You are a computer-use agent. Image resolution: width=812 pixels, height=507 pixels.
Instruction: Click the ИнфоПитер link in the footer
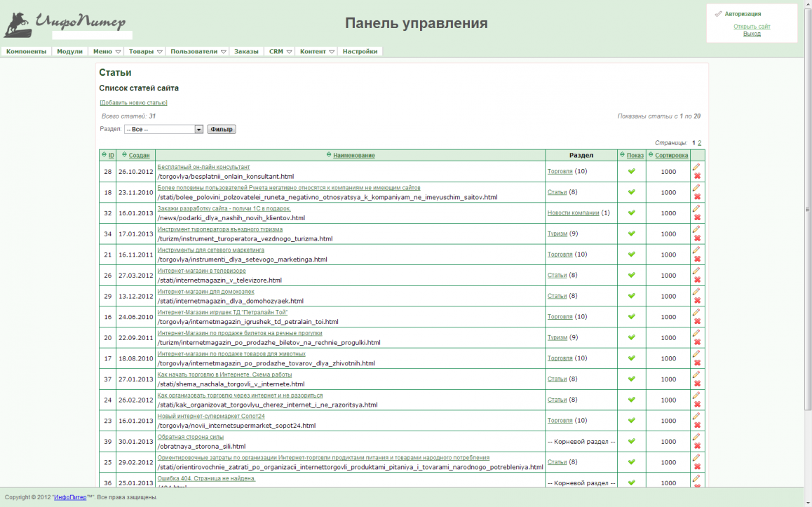tap(70, 497)
